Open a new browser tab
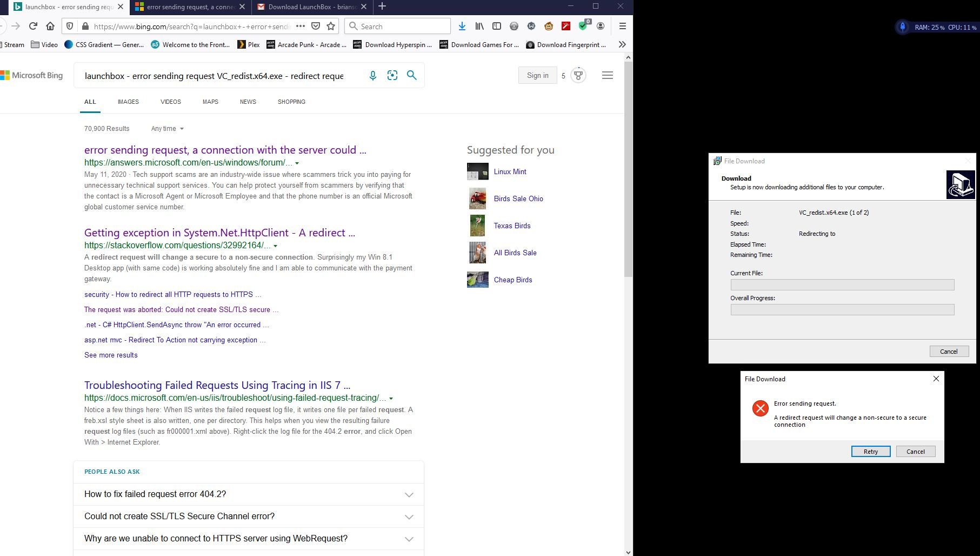Screen dimensions: 980x556 (382, 6)
